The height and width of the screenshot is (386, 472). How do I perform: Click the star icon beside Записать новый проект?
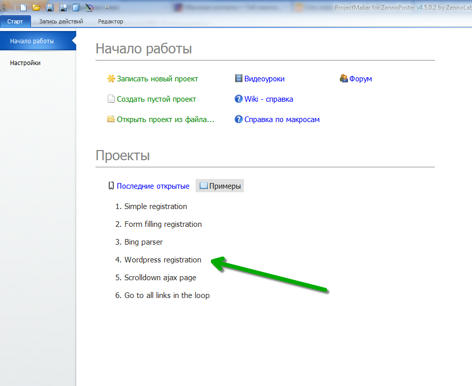111,79
